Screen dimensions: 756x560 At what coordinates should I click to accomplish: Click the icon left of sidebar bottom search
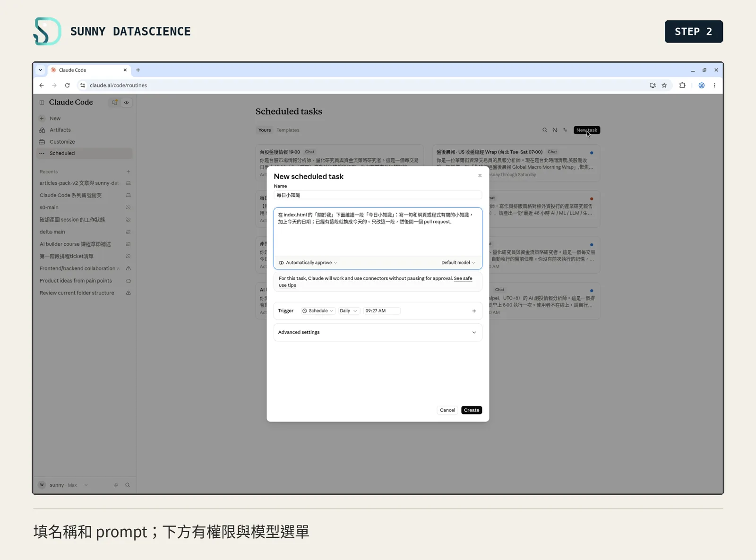[x=116, y=485]
